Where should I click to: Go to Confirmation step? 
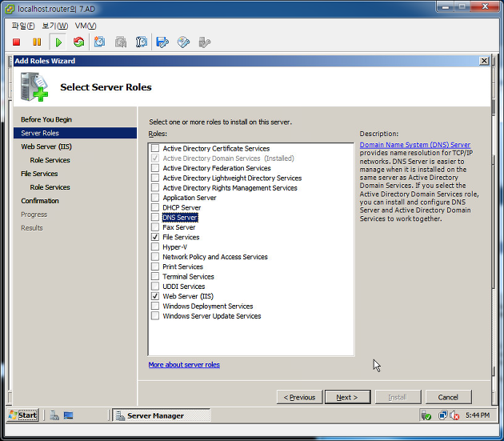[x=40, y=201]
